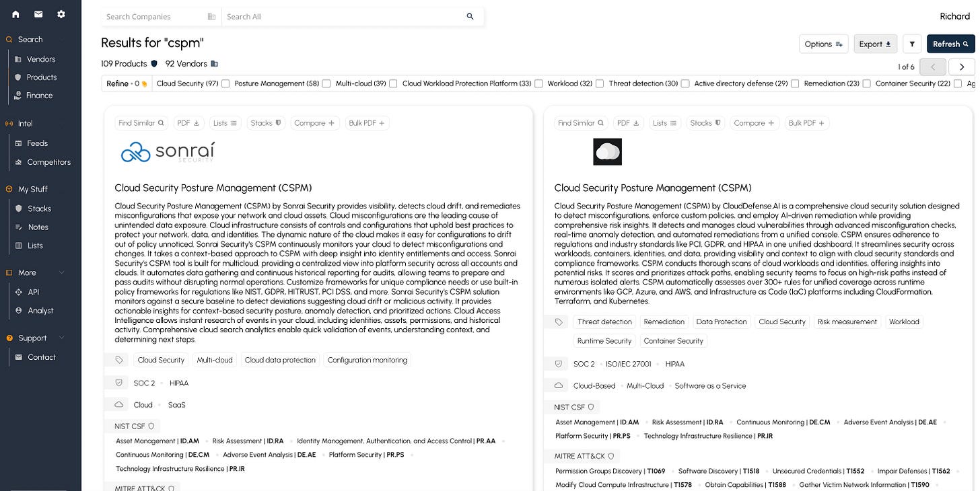Collapse the Support section chevron
This screenshot has width=980, height=491.
pyautogui.click(x=62, y=338)
